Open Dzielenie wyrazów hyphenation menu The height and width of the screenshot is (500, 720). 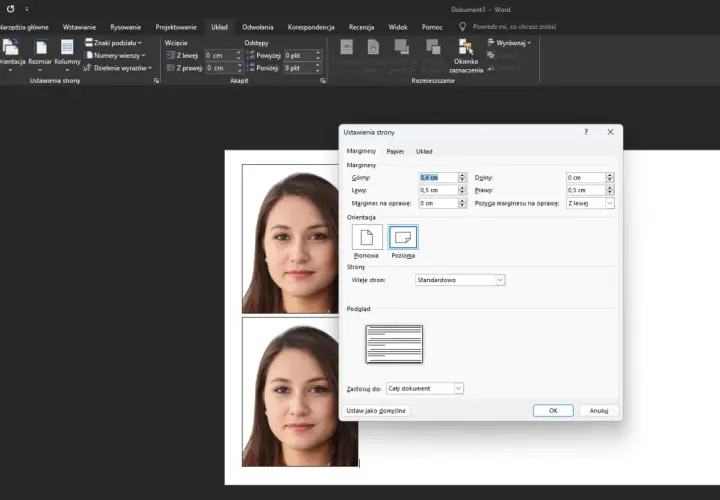click(118, 68)
